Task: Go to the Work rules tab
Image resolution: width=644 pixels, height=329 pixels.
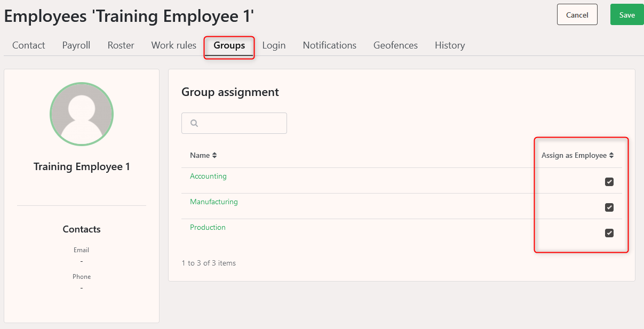Action: (x=174, y=45)
